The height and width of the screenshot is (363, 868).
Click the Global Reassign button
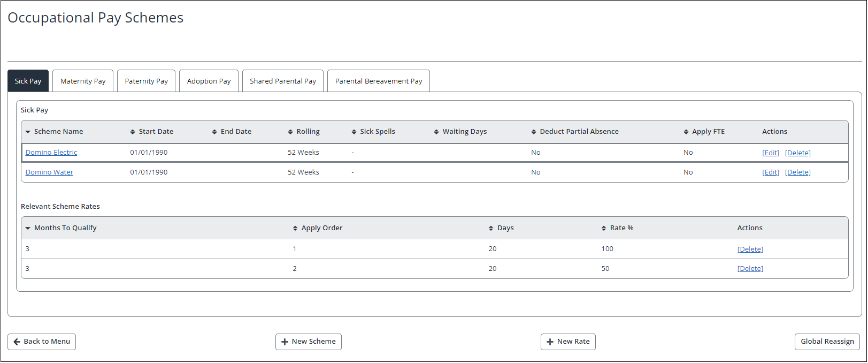pyautogui.click(x=827, y=342)
